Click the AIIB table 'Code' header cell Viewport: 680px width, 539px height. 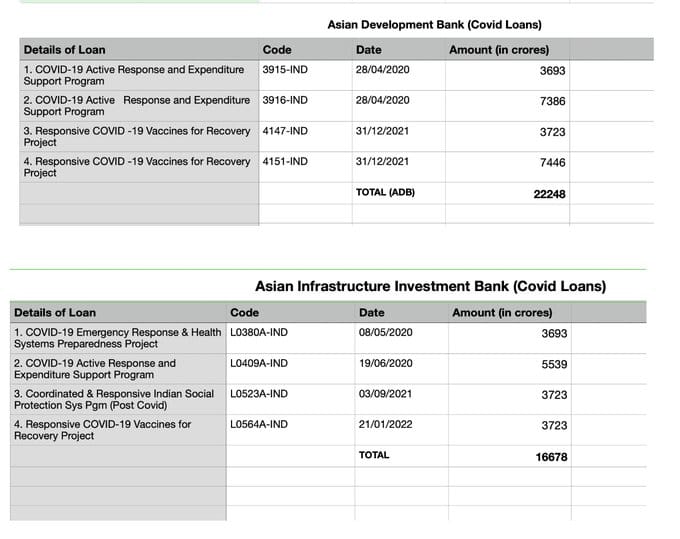pos(291,312)
